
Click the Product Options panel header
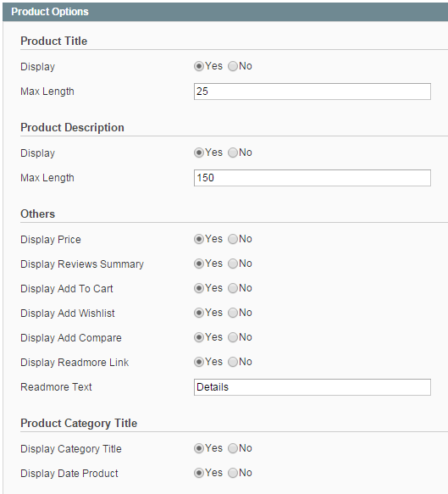click(225, 12)
